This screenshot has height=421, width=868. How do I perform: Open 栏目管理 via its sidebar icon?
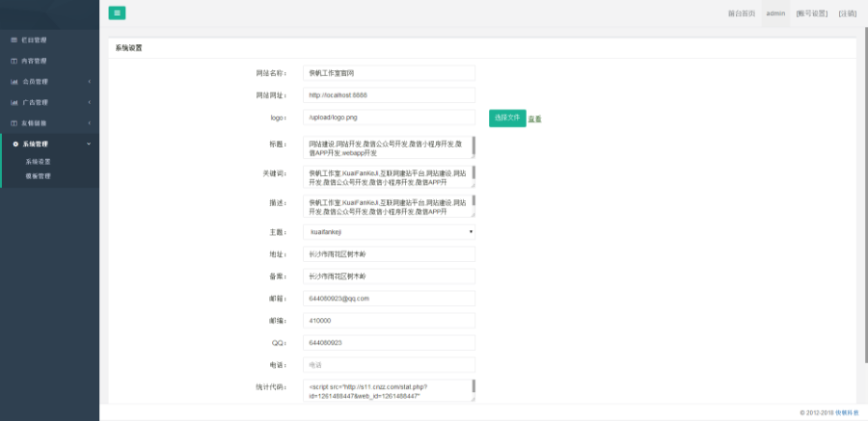point(14,39)
